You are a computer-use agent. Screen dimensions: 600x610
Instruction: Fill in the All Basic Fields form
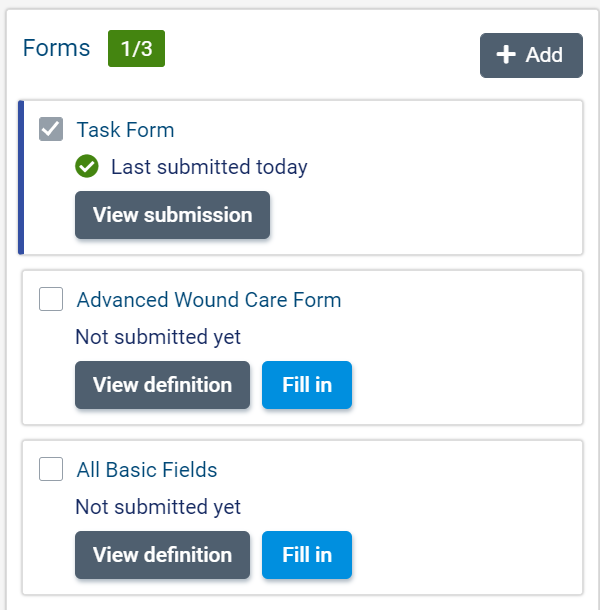307,555
